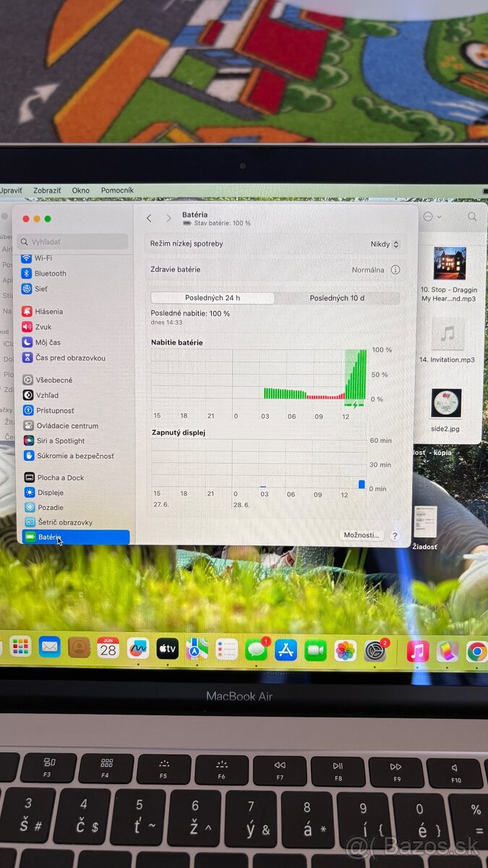This screenshot has height=868, width=488.
Task: Open the Pomocník menu
Action: click(x=117, y=190)
